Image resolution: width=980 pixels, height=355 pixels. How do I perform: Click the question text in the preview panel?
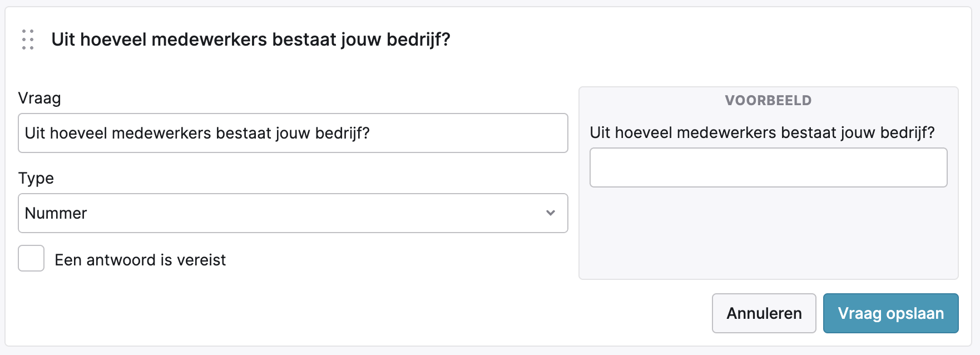[762, 133]
